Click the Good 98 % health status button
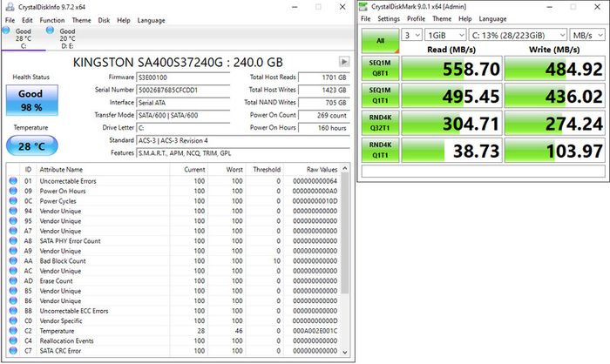Viewport: 610px width, 364px height. coord(32,100)
